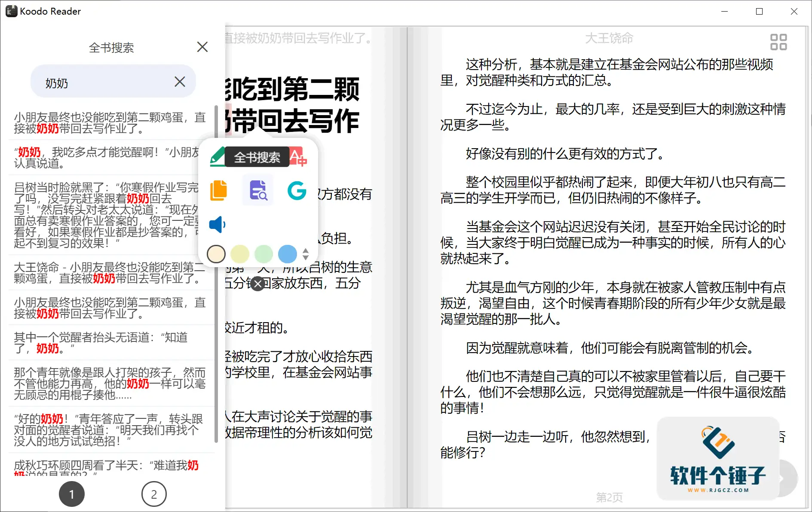This screenshot has height=512, width=812.
Task: Close the popup menu with dark X button
Action: click(258, 284)
